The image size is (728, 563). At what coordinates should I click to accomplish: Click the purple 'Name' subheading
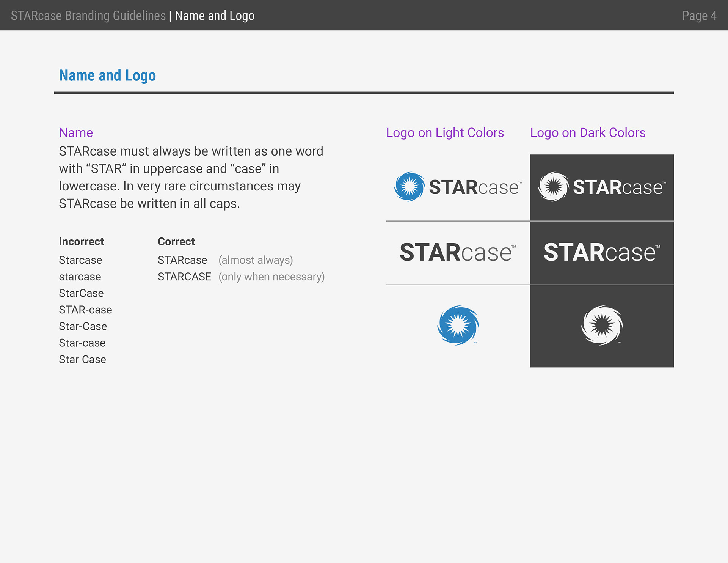point(76,132)
